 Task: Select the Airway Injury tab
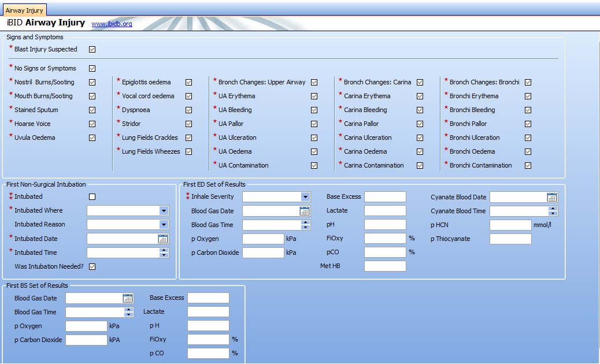(x=24, y=10)
